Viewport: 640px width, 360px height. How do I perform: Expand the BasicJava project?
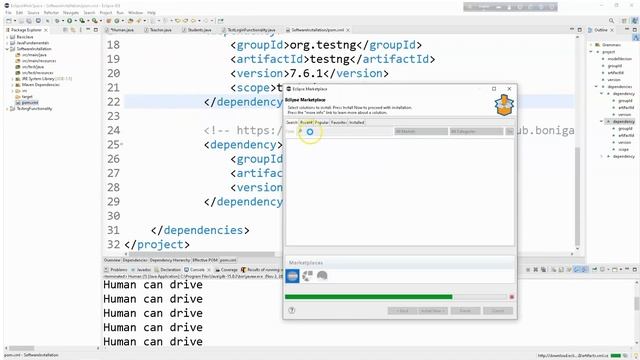point(7,37)
